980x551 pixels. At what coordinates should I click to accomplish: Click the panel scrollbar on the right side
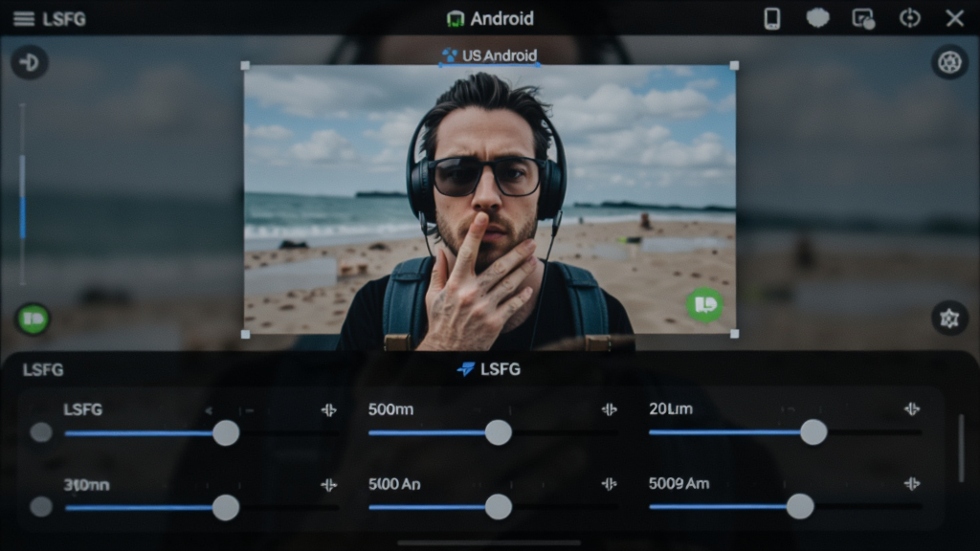click(961, 448)
